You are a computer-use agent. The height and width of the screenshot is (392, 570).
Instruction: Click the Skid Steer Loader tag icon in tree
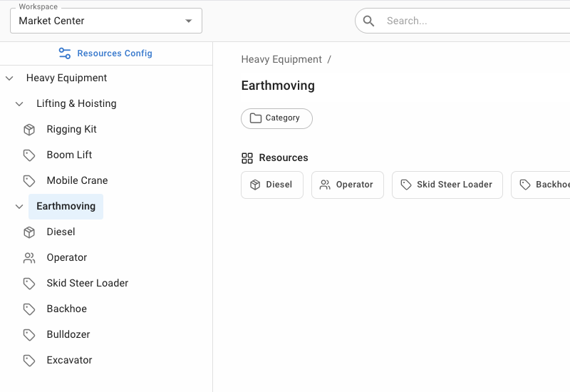tap(29, 283)
